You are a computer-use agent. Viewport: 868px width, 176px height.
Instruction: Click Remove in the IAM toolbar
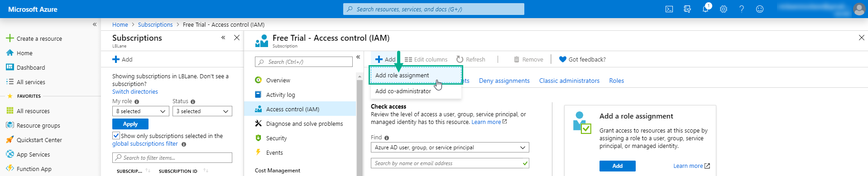[x=528, y=59]
